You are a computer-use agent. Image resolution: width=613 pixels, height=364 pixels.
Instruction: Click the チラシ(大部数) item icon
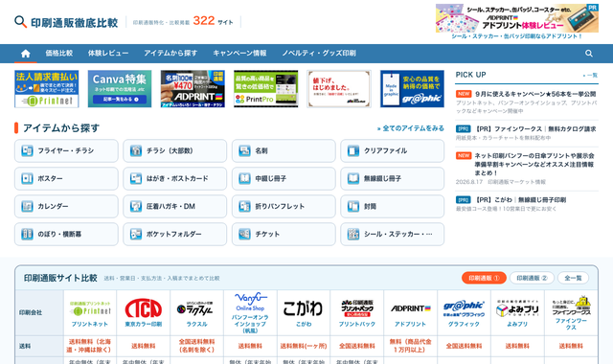(x=136, y=150)
